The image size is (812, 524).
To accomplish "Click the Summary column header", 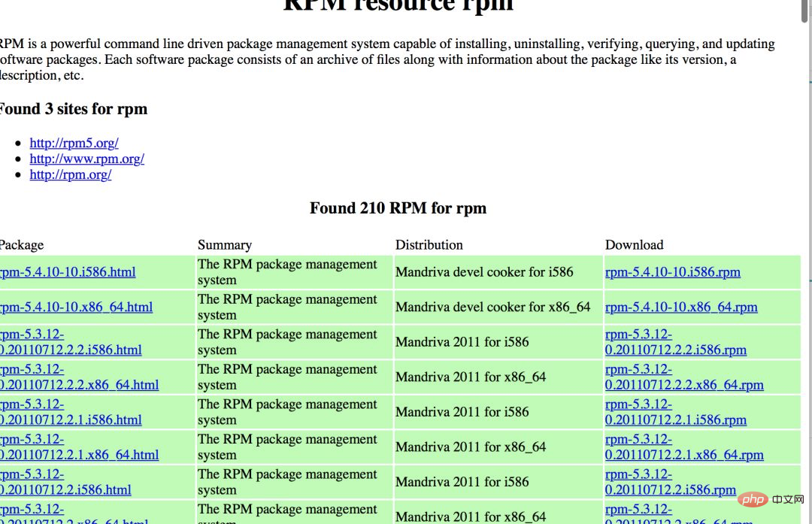I will (x=225, y=245).
